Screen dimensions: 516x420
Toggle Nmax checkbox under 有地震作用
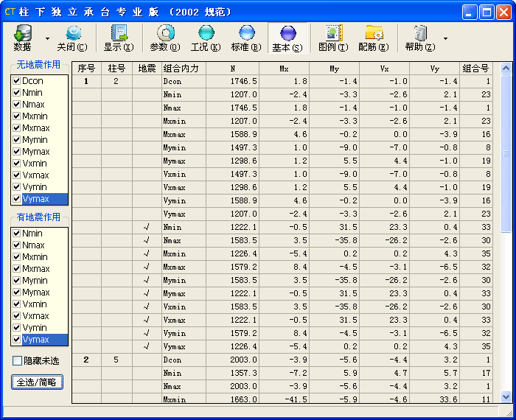17,245
